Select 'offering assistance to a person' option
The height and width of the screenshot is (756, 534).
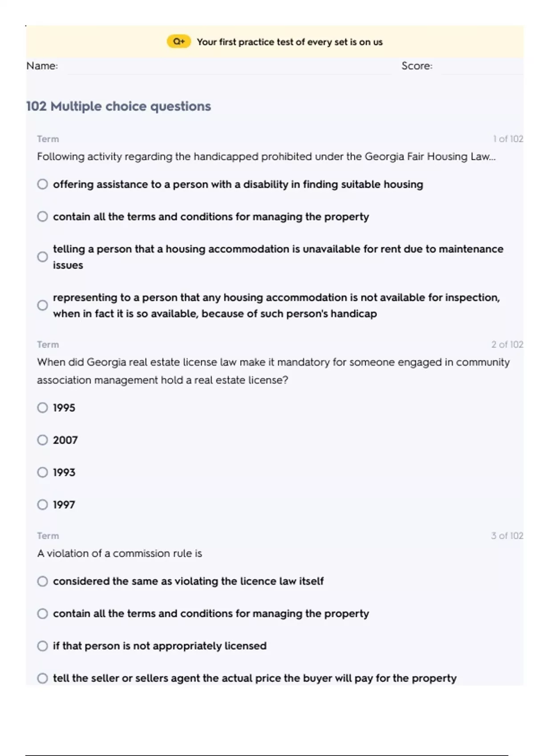pos(43,184)
